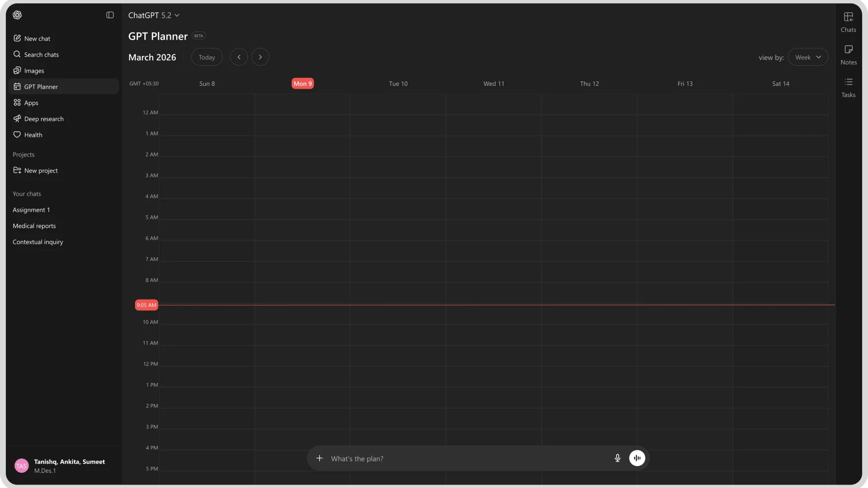Click the plus attach icon in prompt bar

[x=320, y=458]
